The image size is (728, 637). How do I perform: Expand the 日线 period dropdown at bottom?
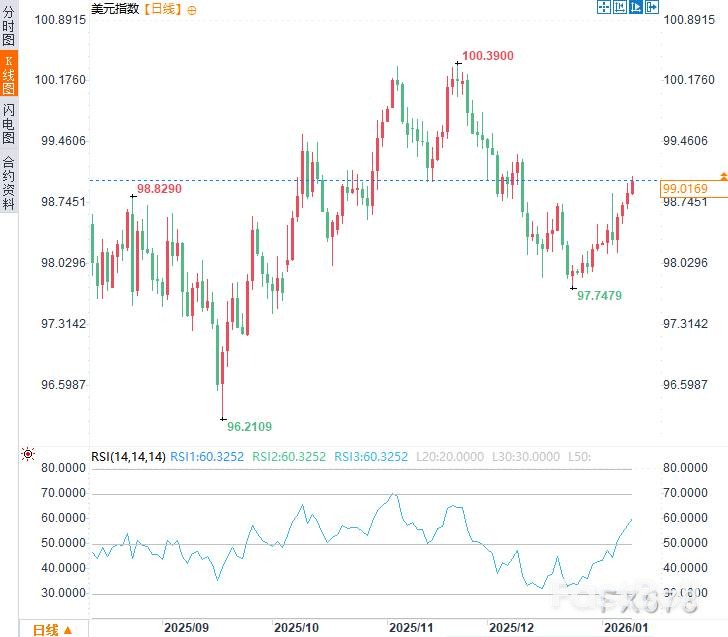click(52, 629)
